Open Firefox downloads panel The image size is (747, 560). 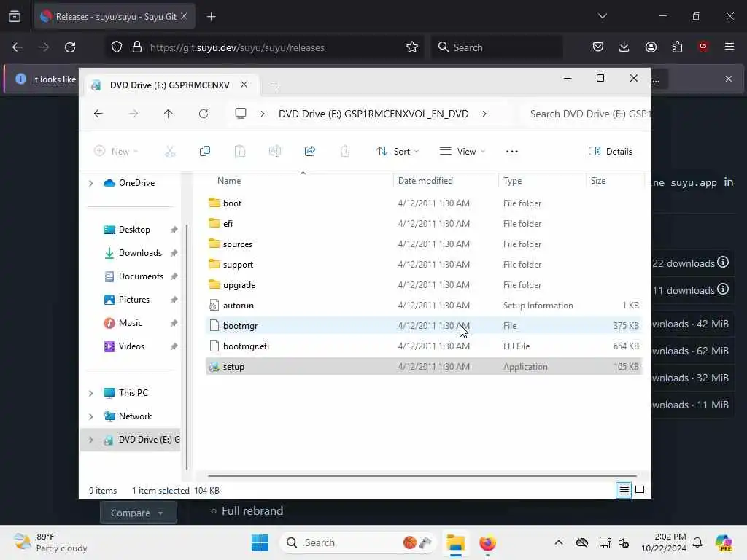click(x=624, y=47)
